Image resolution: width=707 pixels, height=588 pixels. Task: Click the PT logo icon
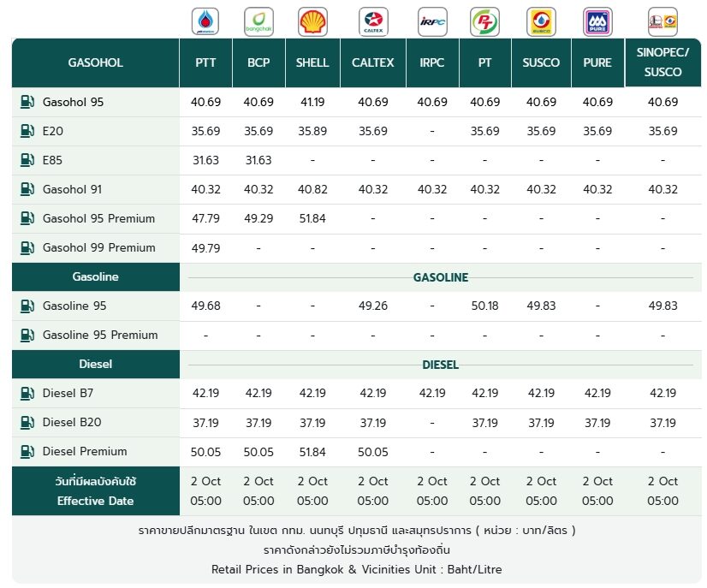(x=484, y=21)
